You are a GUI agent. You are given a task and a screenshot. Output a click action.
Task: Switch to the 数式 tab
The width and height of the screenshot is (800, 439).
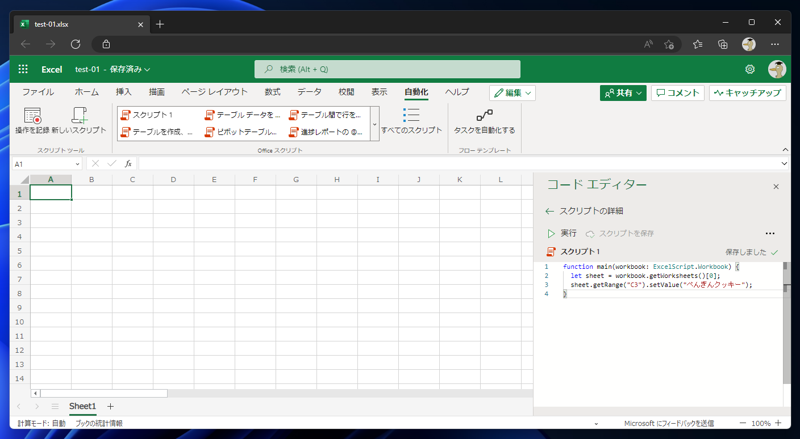pos(272,92)
